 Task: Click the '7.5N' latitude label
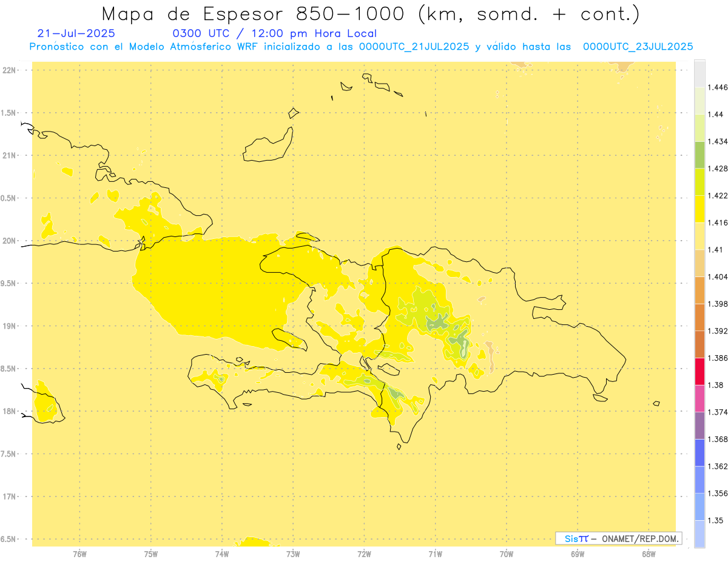tap(8, 454)
